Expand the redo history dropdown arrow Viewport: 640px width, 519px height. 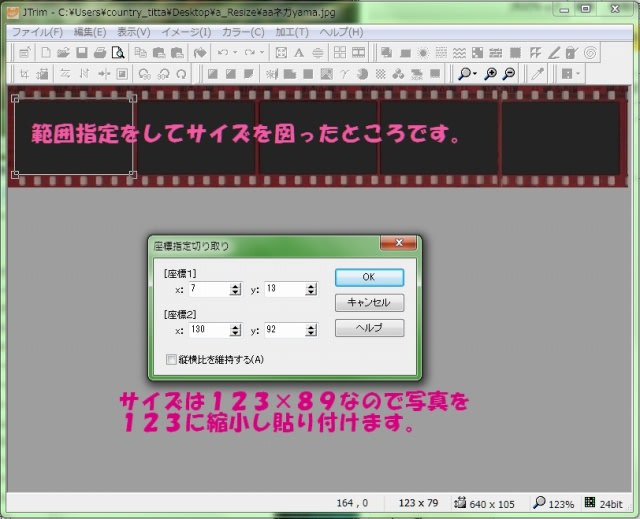tap(262, 52)
